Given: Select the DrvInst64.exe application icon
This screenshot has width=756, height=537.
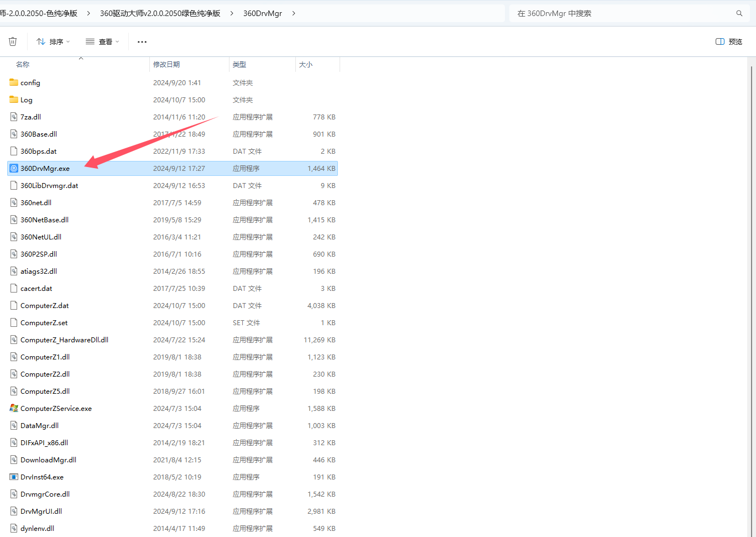Looking at the screenshot, I should click(x=14, y=477).
